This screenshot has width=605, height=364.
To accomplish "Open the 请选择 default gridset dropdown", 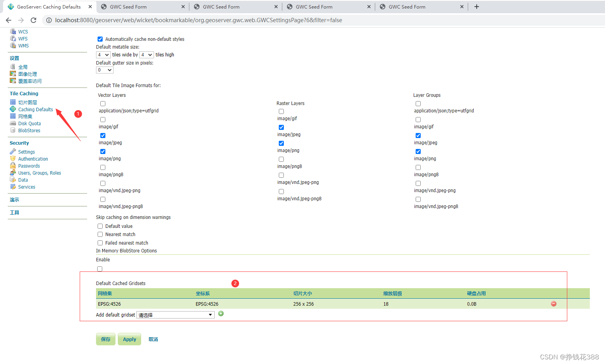I will 175,315.
